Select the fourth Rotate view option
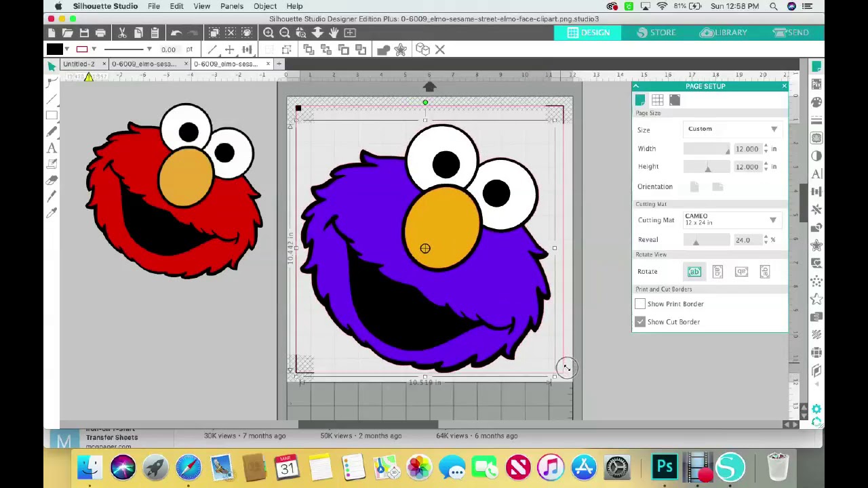868x488 pixels. pos(764,272)
